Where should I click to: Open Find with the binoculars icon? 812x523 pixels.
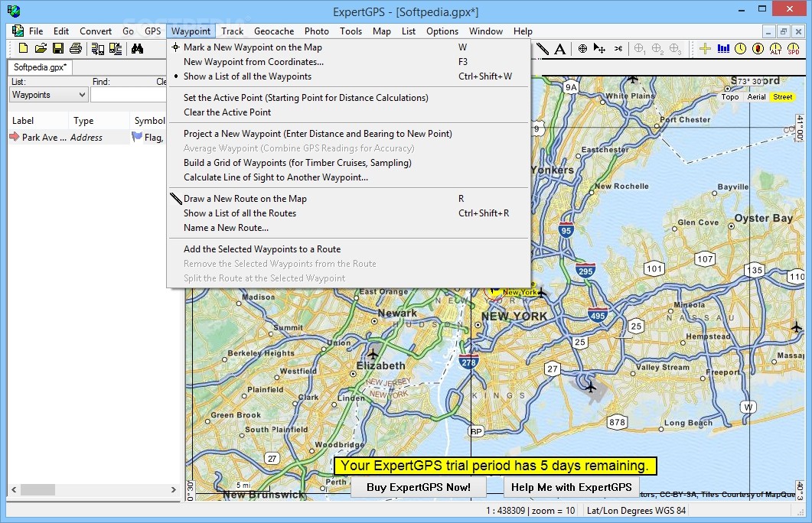pyautogui.click(x=137, y=49)
